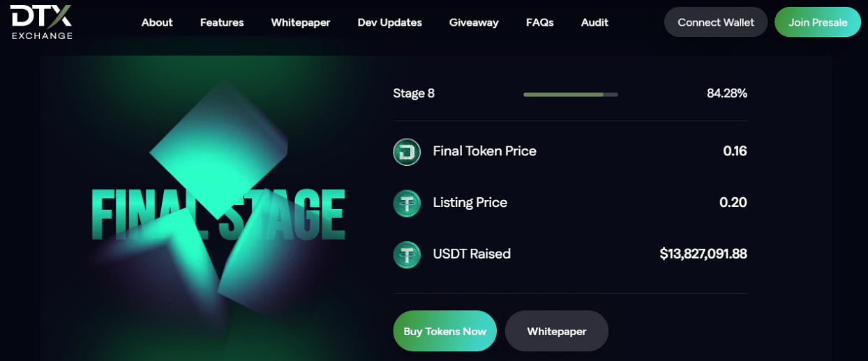
Task: Open Whitepaper from the top navigation
Action: [x=301, y=22]
